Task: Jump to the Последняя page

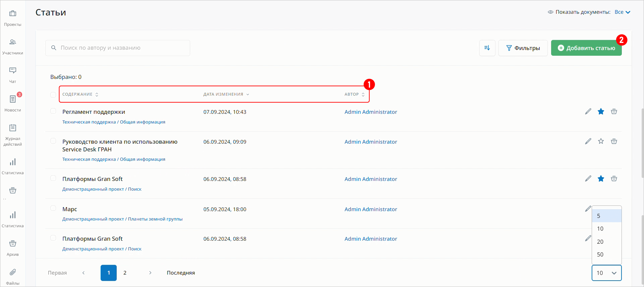Action: 181,273
